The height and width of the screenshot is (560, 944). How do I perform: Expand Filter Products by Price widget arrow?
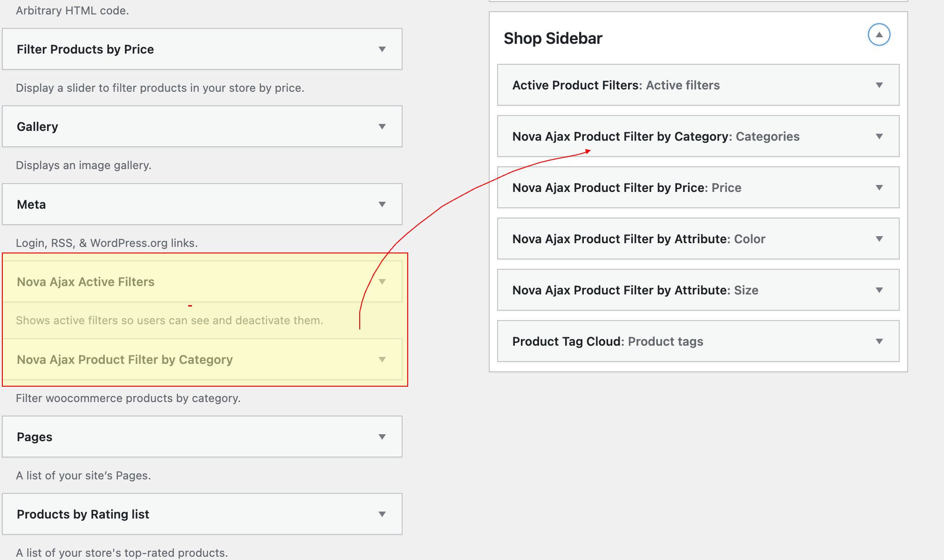(382, 49)
